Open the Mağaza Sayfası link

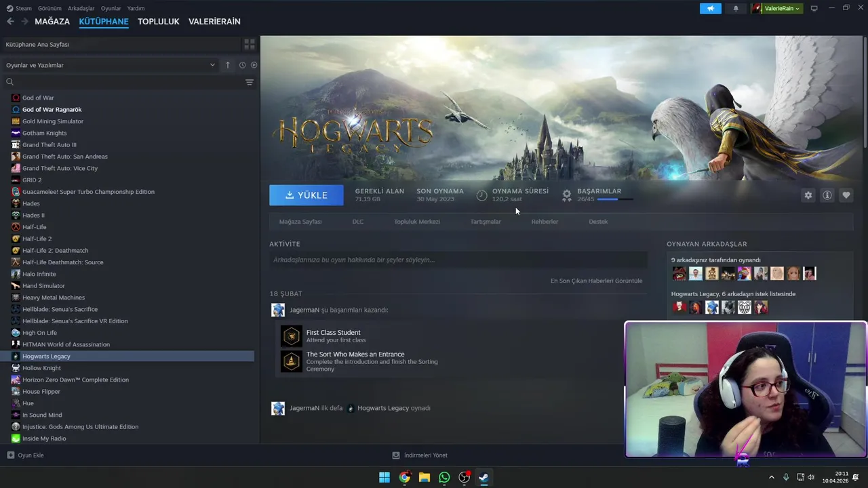click(300, 222)
